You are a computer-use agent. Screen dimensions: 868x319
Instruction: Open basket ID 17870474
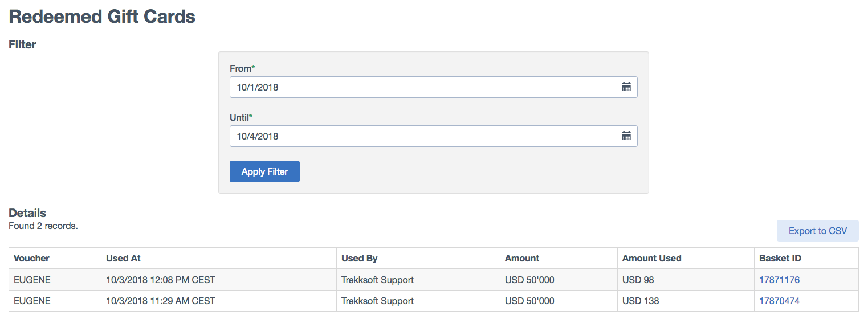pyautogui.click(x=779, y=301)
